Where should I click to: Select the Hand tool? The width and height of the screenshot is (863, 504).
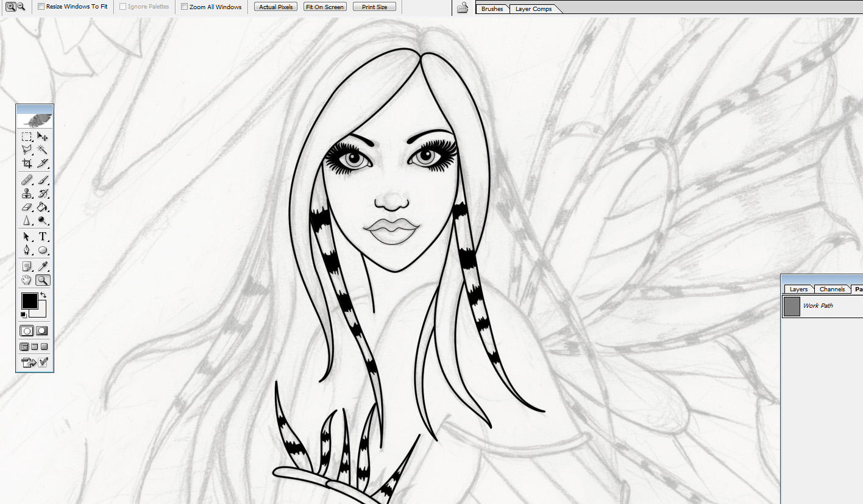(27, 280)
